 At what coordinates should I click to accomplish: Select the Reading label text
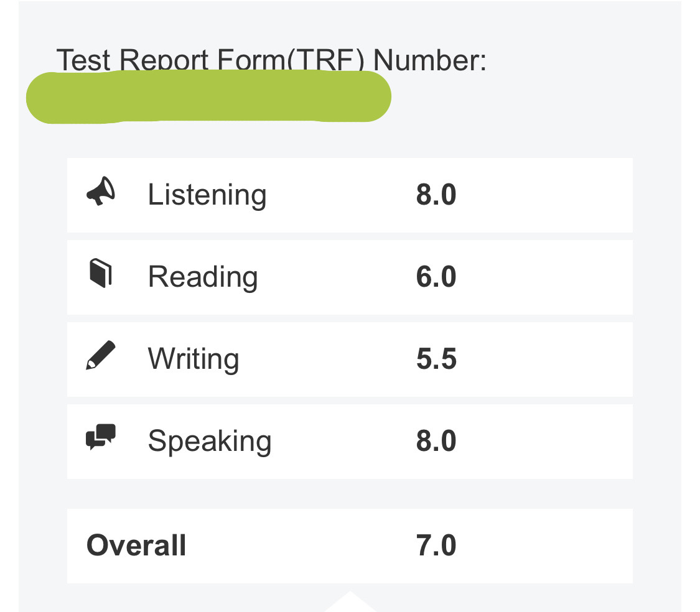(x=203, y=277)
